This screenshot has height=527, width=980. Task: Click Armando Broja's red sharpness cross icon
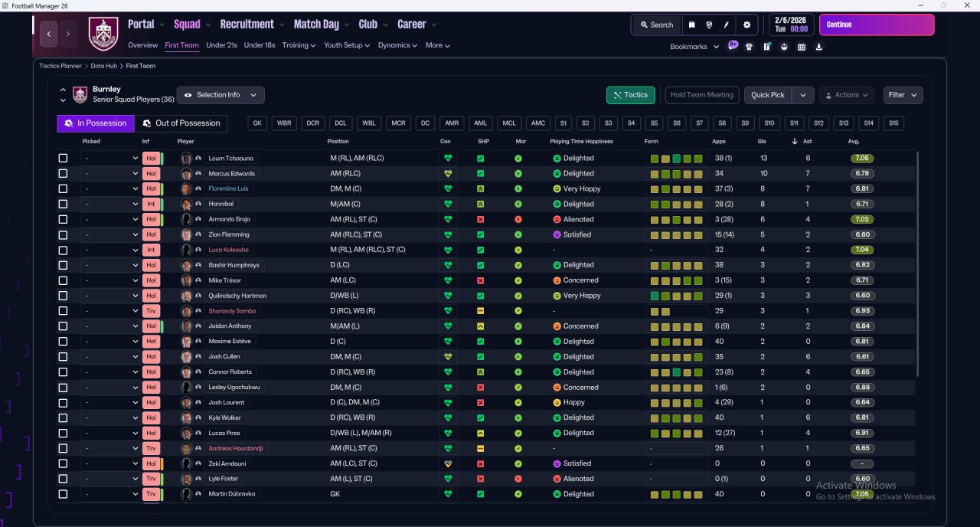[x=480, y=220]
